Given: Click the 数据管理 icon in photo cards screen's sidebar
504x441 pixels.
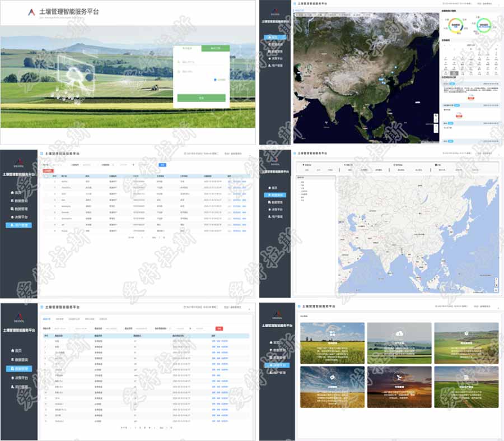Looking at the screenshot, I should click(271, 357).
